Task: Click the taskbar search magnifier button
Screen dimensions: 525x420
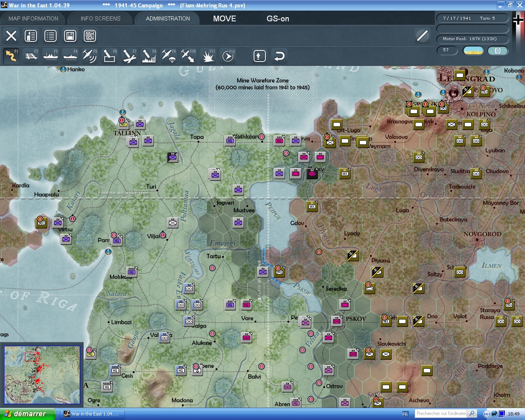Action: (x=472, y=413)
